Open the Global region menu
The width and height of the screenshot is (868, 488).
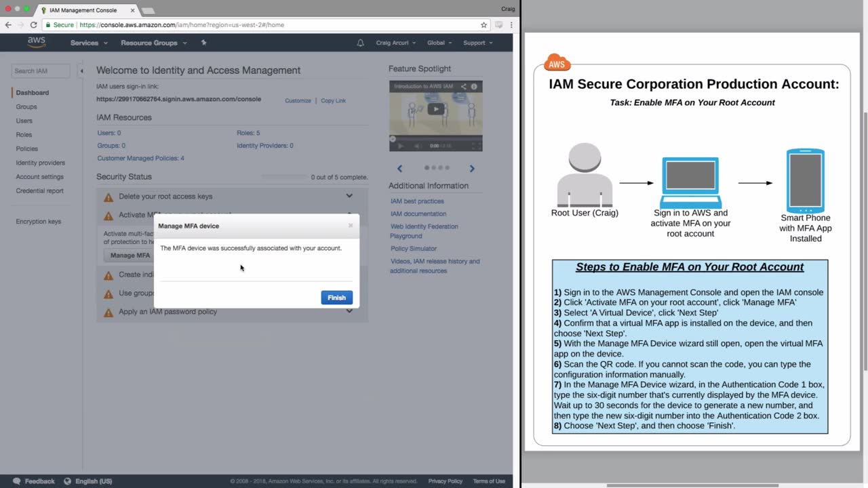pos(439,43)
